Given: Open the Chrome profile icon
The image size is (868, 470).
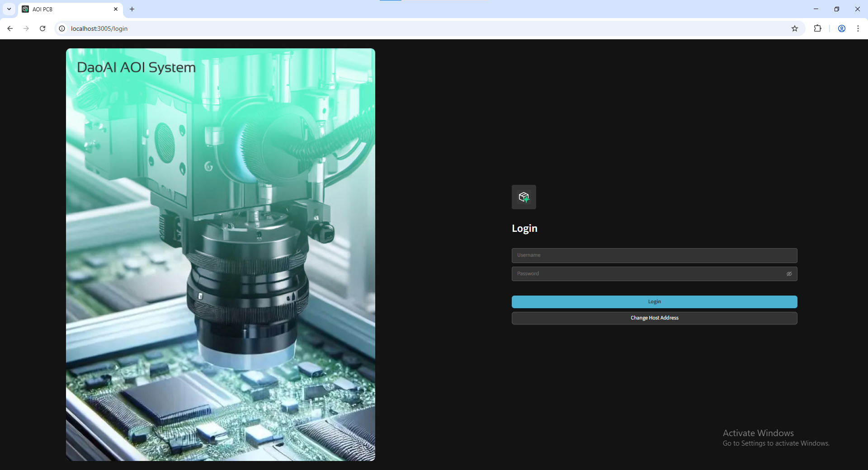Looking at the screenshot, I should pyautogui.click(x=841, y=28).
